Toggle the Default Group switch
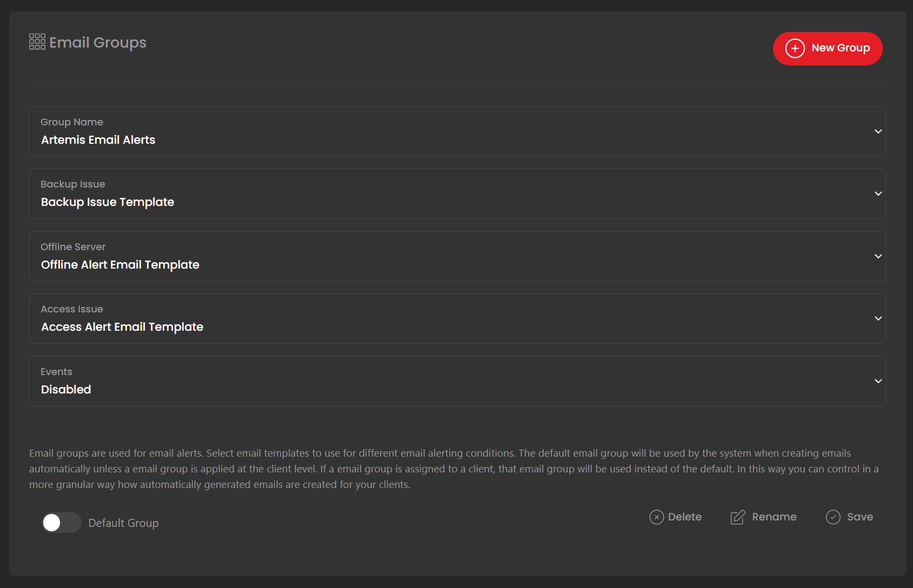 tap(62, 523)
